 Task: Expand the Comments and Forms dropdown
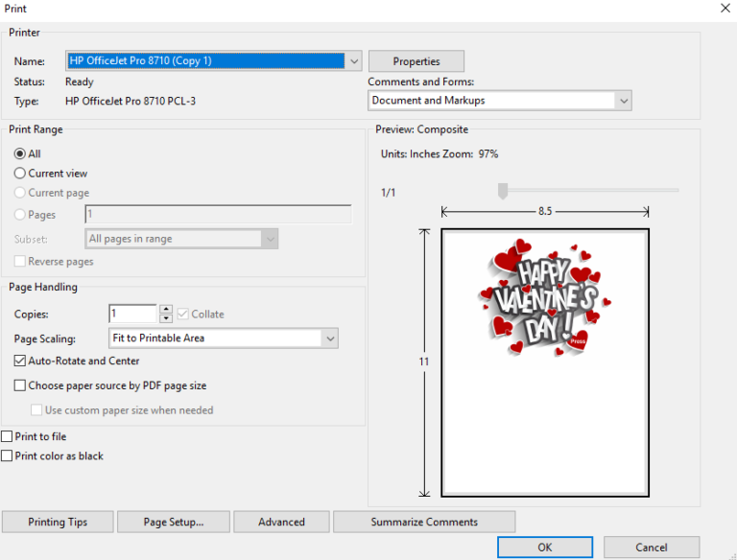point(624,101)
